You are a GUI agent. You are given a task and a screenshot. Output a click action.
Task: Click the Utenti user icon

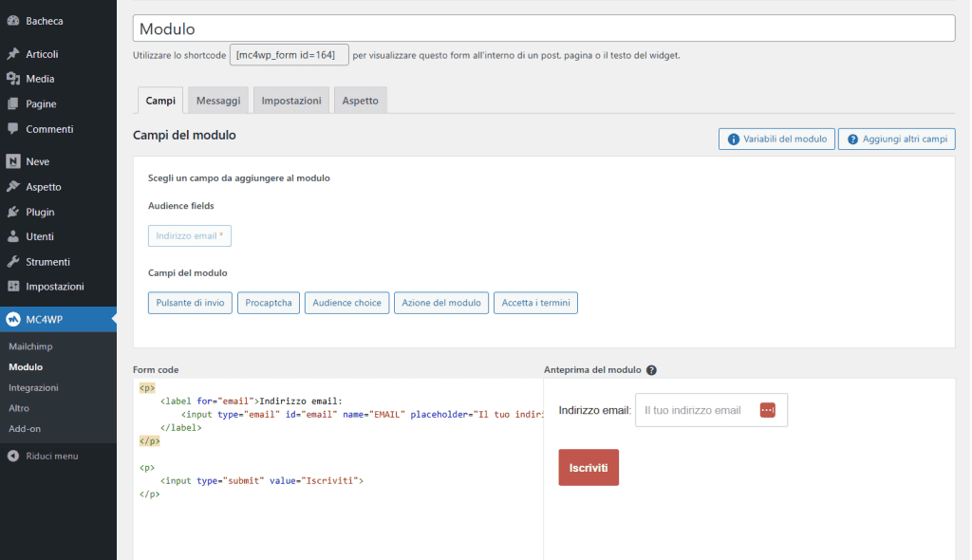click(x=13, y=236)
